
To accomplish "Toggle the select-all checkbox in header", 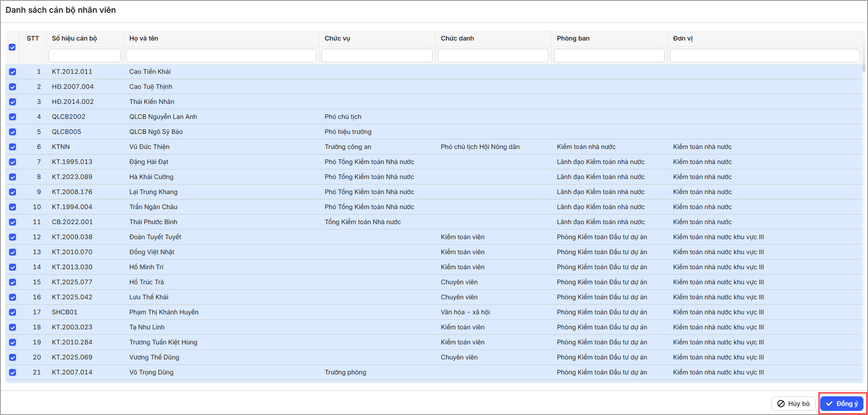I will 12,47.
